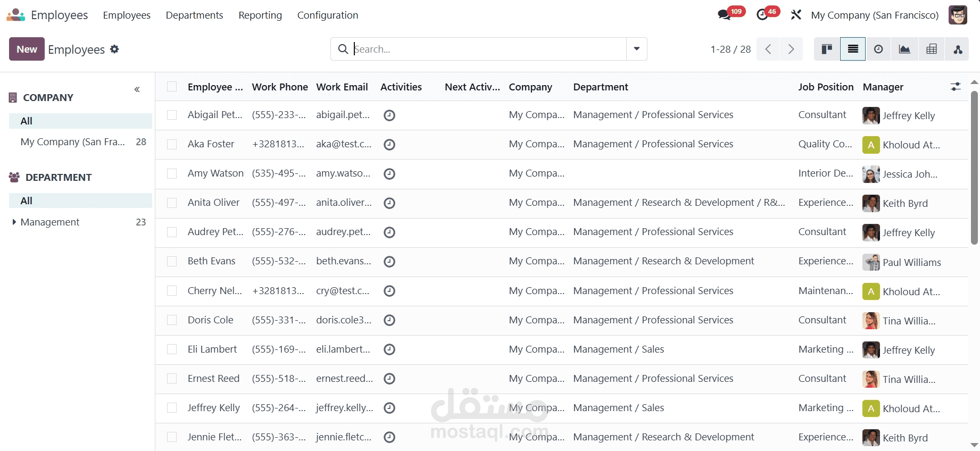Click the 1-28 / 28 pager counter
Image resolution: width=980 pixels, height=451 pixels.
[x=730, y=49]
